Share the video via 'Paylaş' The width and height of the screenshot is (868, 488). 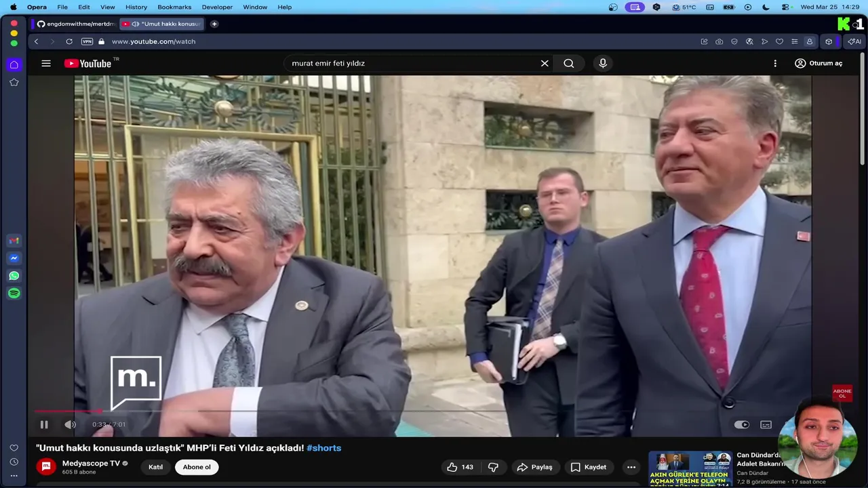(534, 467)
